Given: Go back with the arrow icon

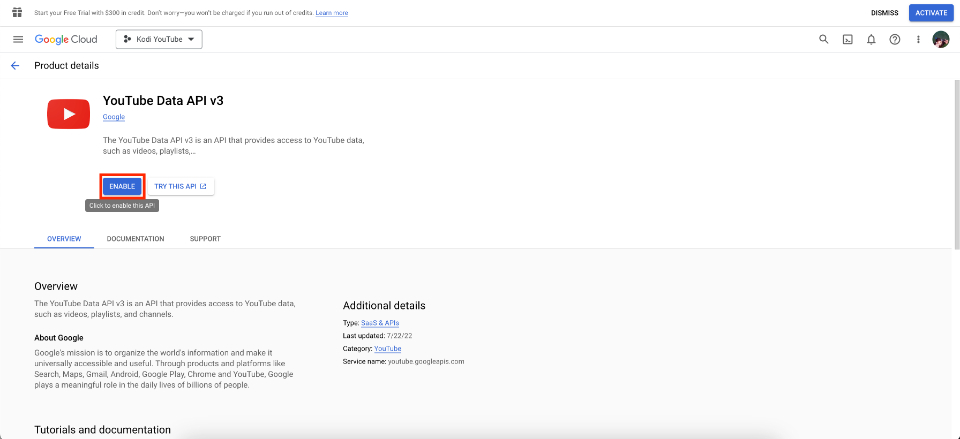Looking at the screenshot, I should [x=15, y=66].
